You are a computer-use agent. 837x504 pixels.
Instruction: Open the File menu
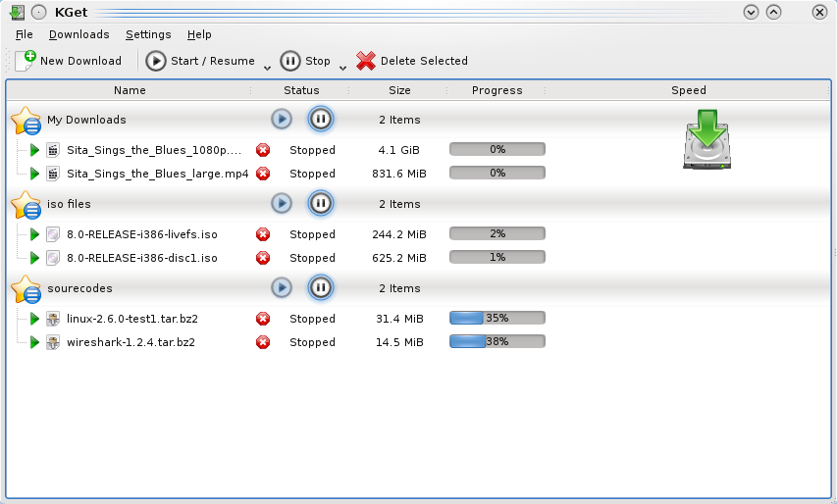click(x=24, y=34)
